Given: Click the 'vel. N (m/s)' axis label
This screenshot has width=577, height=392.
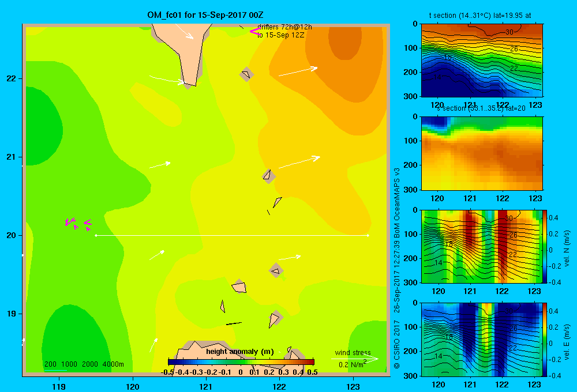Looking at the screenshot, I should (x=567, y=248).
